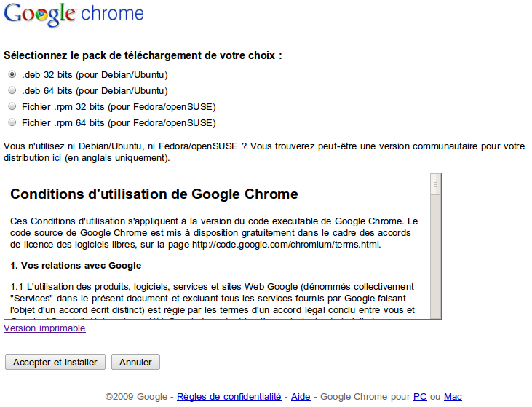Open the Aide link in footer
This screenshot has width=532, height=407.
[x=301, y=397]
